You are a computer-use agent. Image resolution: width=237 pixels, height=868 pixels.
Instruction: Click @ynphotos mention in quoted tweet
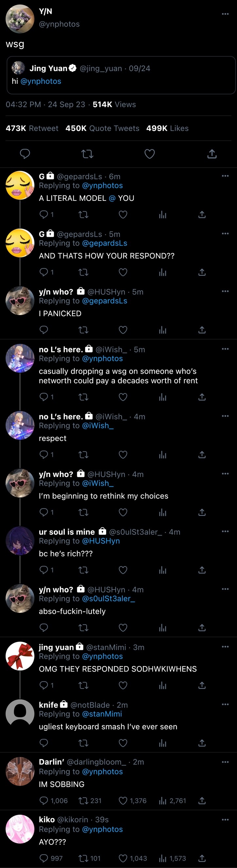(41, 81)
